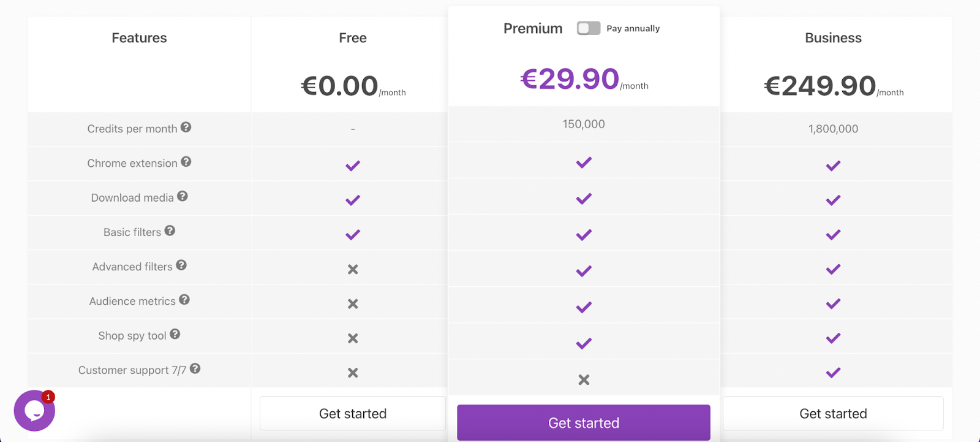Click the Premium plan heading
Viewport: 980px width, 442px height.
[533, 29]
